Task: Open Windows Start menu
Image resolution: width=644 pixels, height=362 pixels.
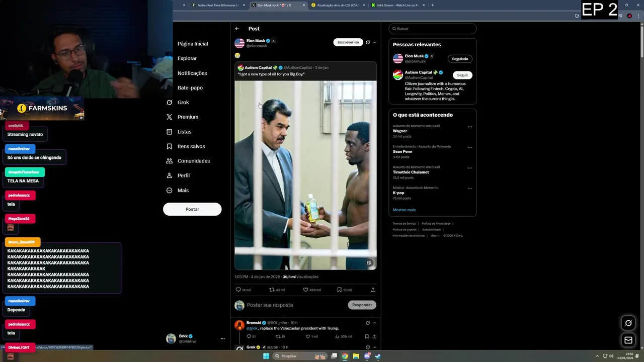Action: 266,356
